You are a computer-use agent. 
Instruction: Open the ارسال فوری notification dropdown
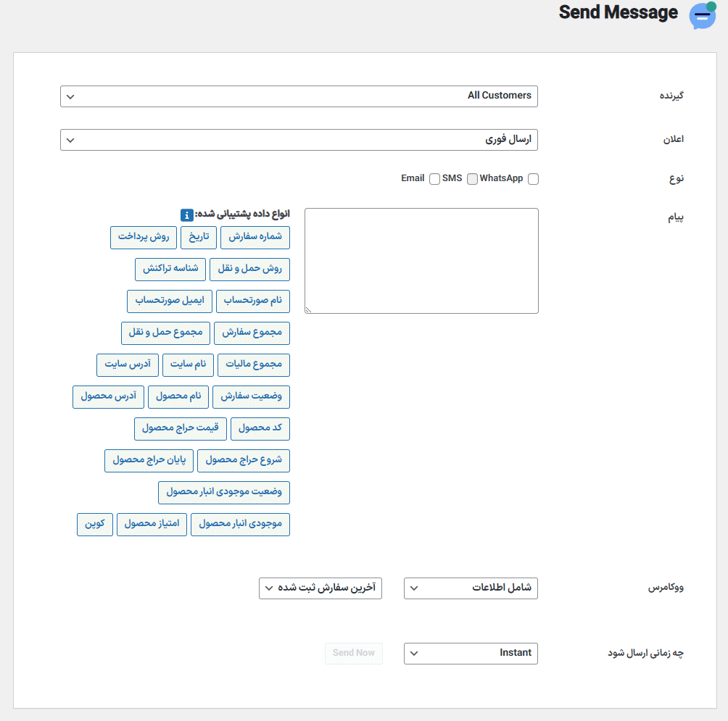click(299, 140)
